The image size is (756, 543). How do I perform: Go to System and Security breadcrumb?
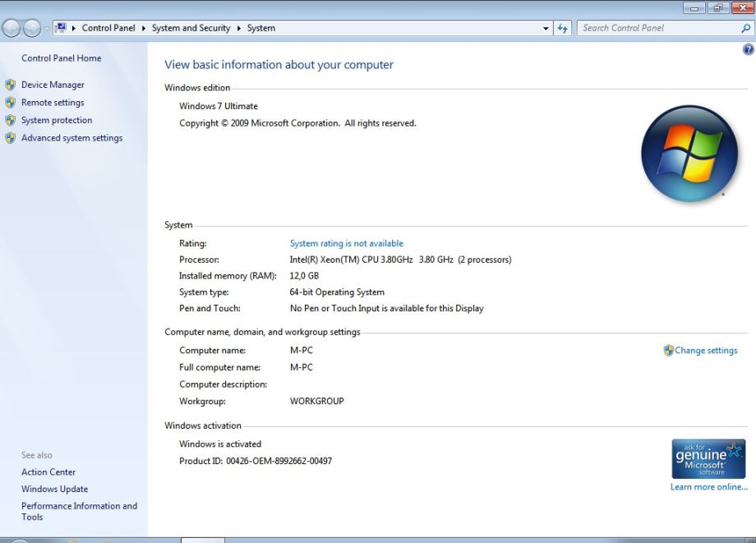coord(191,28)
